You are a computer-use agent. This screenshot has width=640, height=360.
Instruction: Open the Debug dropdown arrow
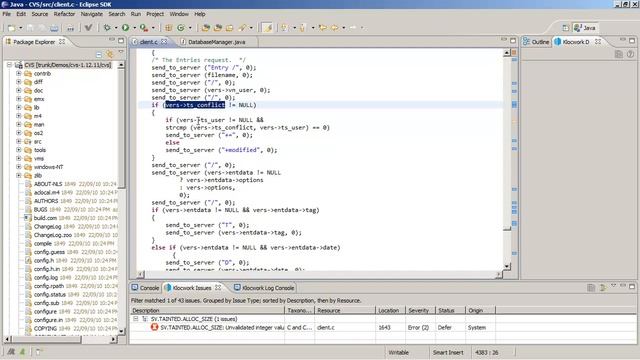pos(116,28)
